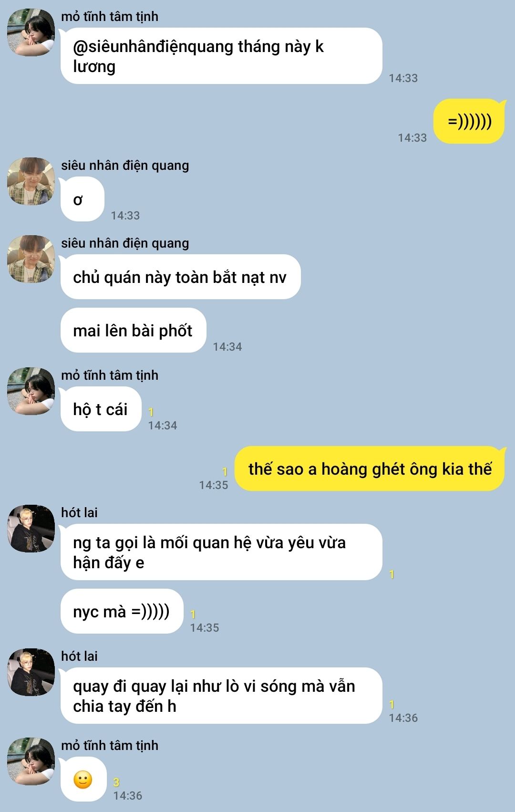Select yellow 'thế sao a hoàng ghét' message
The height and width of the screenshot is (812, 515).
(370, 468)
